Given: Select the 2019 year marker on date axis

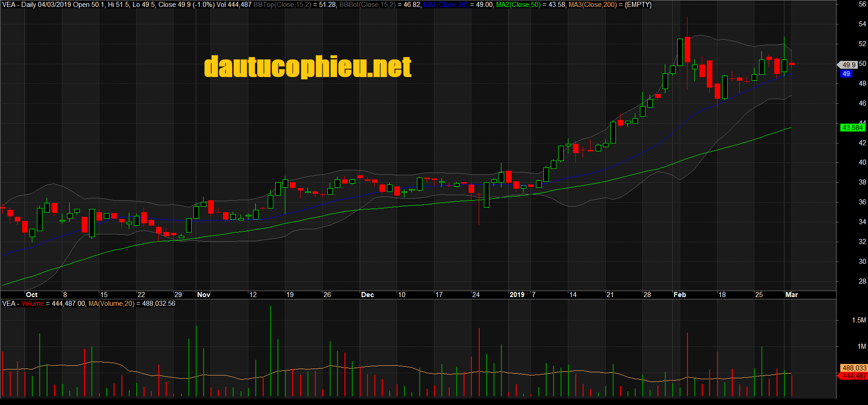Looking at the screenshot, I should (517, 295).
